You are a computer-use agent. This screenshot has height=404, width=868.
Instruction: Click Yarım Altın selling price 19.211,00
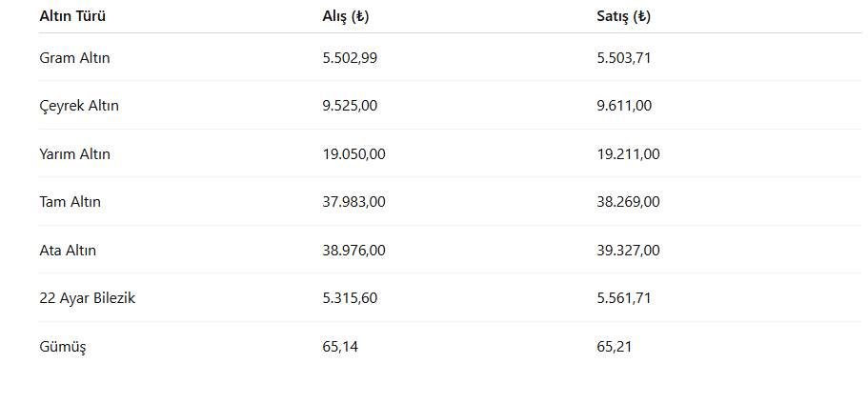pos(628,153)
